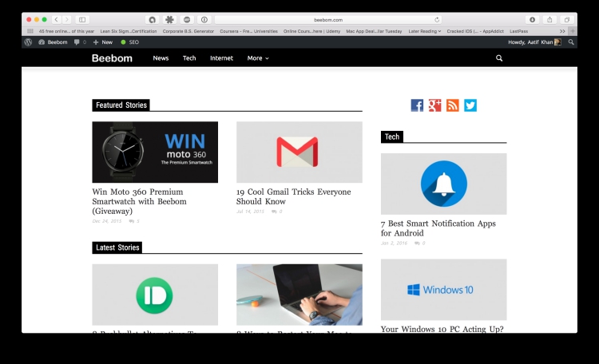
Task: Click the site search magnifier icon
Action: tap(499, 58)
